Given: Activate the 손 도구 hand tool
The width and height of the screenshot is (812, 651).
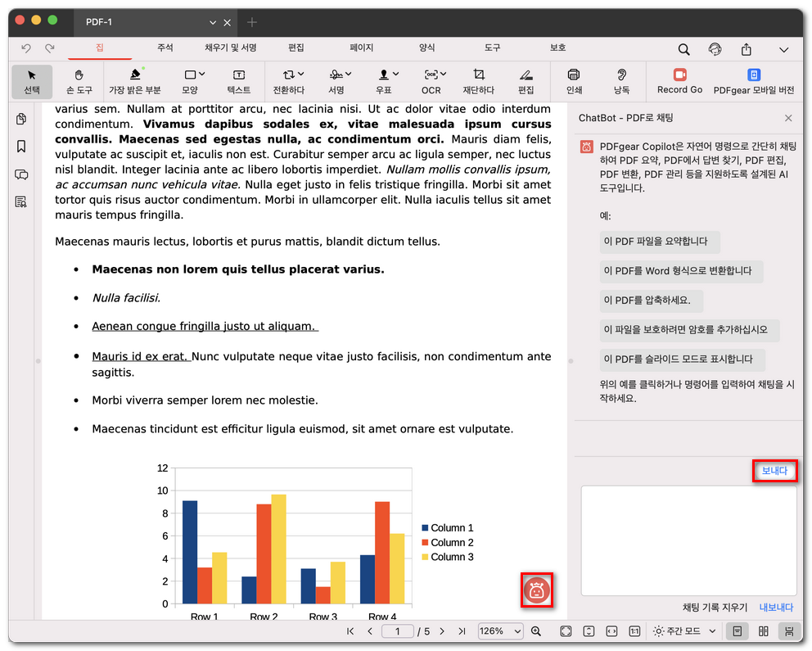Looking at the screenshot, I should pos(79,81).
